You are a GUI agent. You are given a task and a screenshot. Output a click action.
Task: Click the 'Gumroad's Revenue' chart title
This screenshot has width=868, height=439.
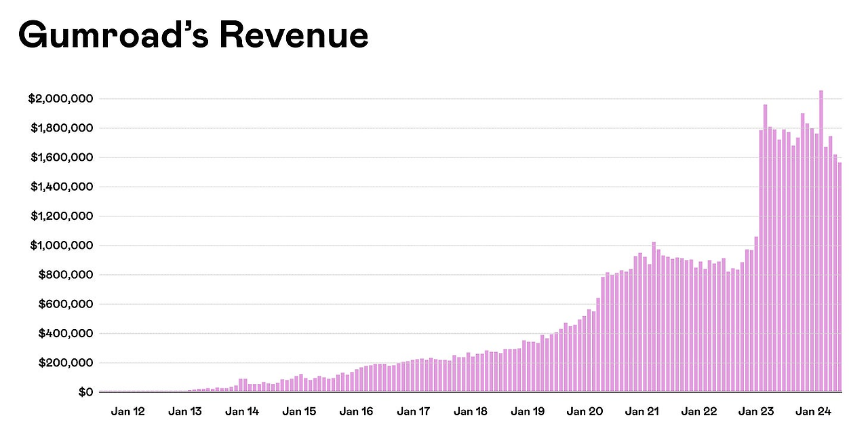(x=194, y=35)
